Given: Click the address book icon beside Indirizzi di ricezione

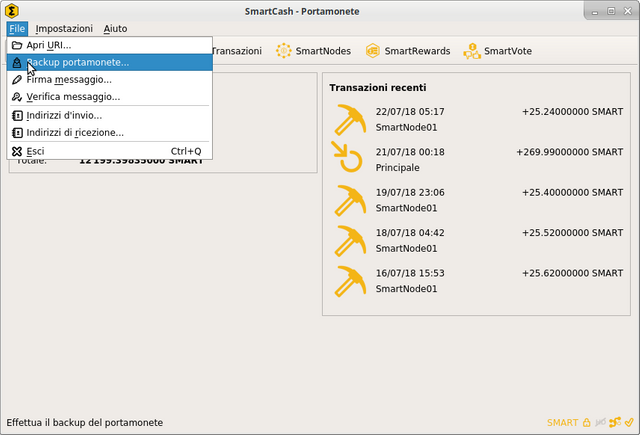Looking at the screenshot, I should pyautogui.click(x=17, y=133).
